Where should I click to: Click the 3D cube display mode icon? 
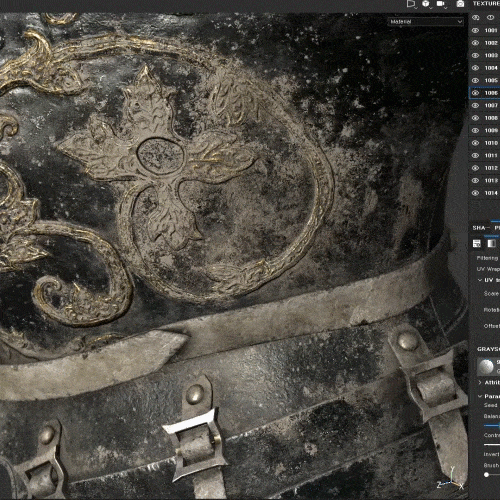point(426,4)
